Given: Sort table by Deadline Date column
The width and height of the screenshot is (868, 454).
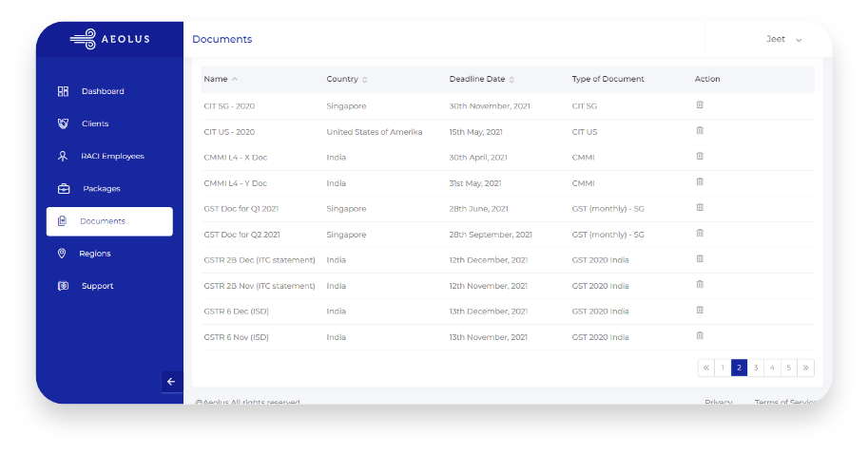Looking at the screenshot, I should 482,79.
